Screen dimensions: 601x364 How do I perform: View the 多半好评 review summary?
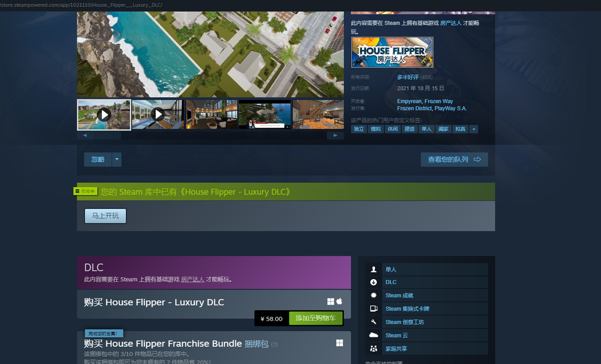click(x=407, y=77)
